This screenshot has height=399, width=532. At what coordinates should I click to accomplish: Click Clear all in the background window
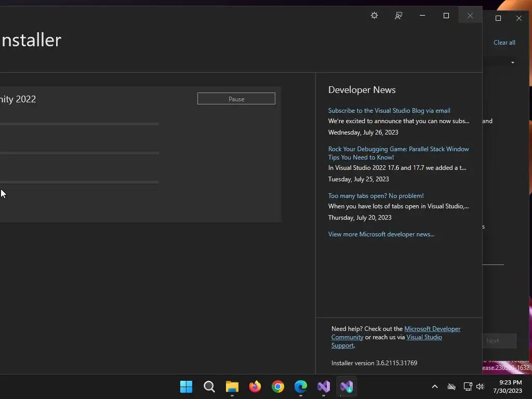click(x=504, y=43)
